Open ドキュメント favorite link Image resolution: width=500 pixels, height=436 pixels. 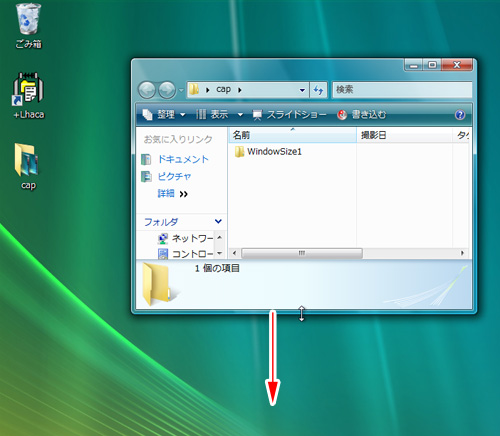[175, 159]
